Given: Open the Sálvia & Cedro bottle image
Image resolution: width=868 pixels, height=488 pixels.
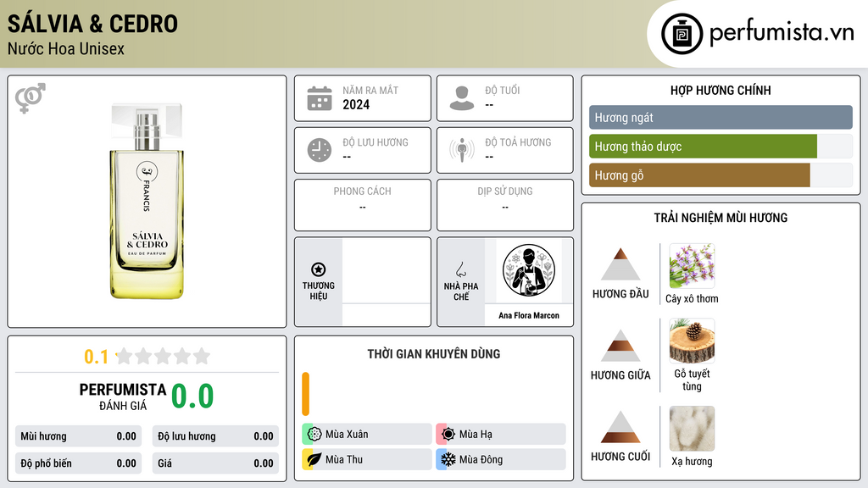Looking at the screenshot, I should [147, 201].
